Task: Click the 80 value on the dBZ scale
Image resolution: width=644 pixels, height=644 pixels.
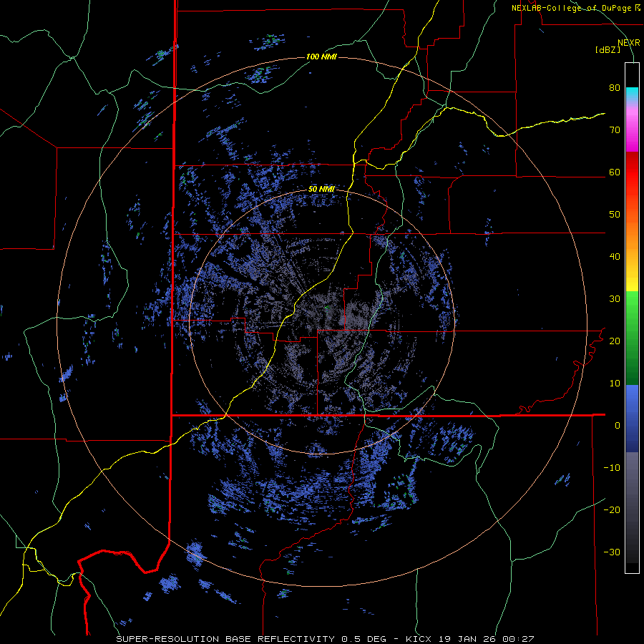Action: [x=615, y=88]
